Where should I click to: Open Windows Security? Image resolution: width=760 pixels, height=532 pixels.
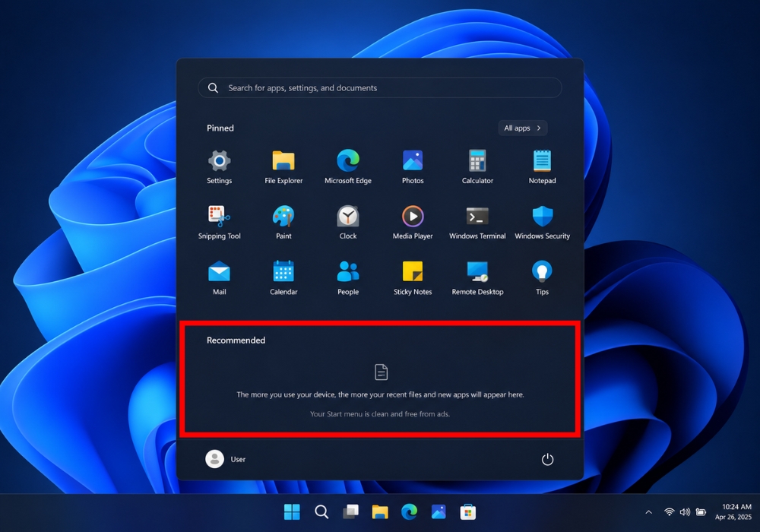coord(542,223)
